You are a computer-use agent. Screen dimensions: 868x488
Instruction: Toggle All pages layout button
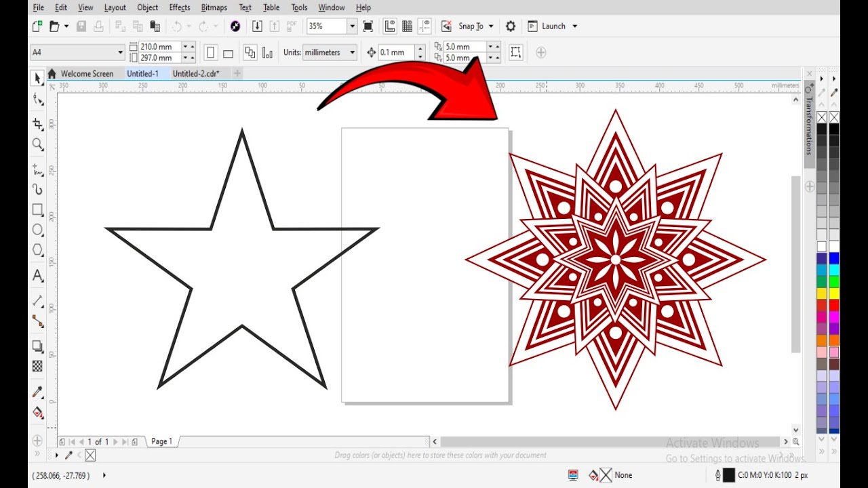coord(250,53)
